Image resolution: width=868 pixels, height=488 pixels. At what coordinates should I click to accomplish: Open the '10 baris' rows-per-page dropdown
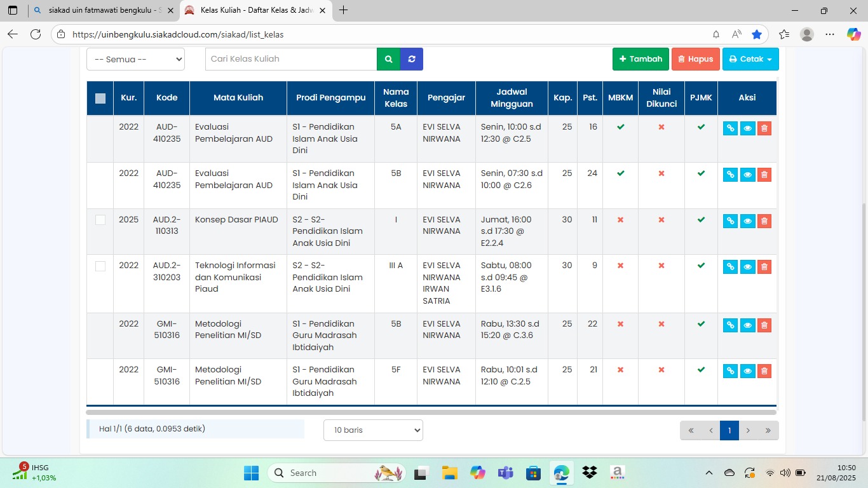pyautogui.click(x=373, y=430)
